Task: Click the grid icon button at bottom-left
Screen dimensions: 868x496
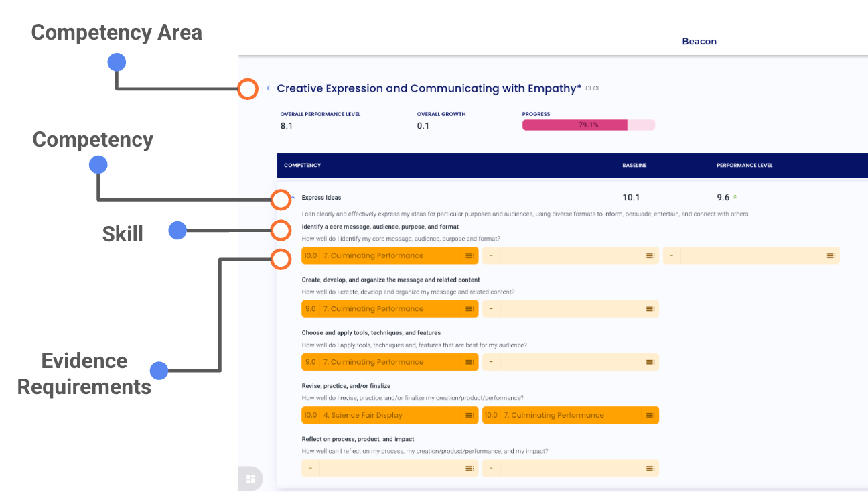Action: [x=250, y=479]
